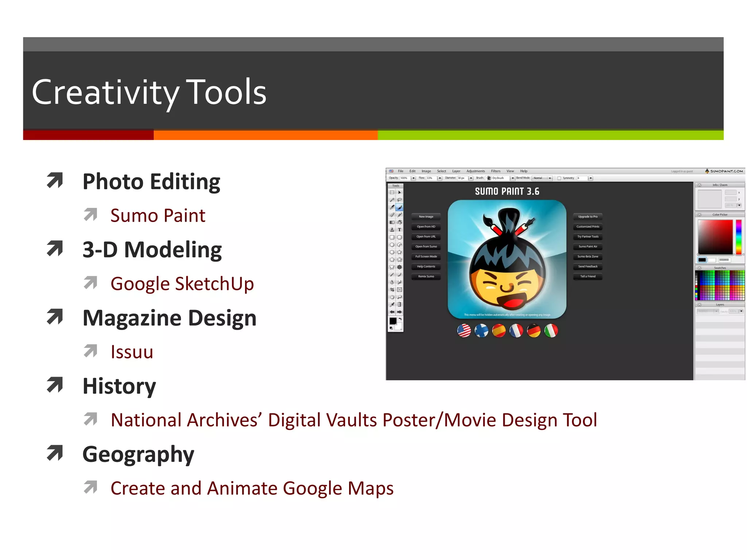Select the Zoom magnifier tool
Image resolution: width=747 pixels, height=560 pixels.
click(x=399, y=297)
